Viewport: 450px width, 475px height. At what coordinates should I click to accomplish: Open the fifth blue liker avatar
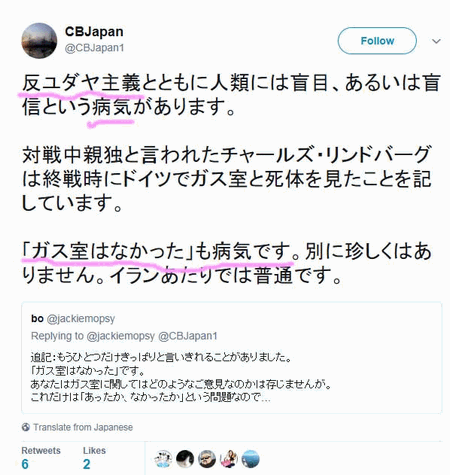coord(250,459)
